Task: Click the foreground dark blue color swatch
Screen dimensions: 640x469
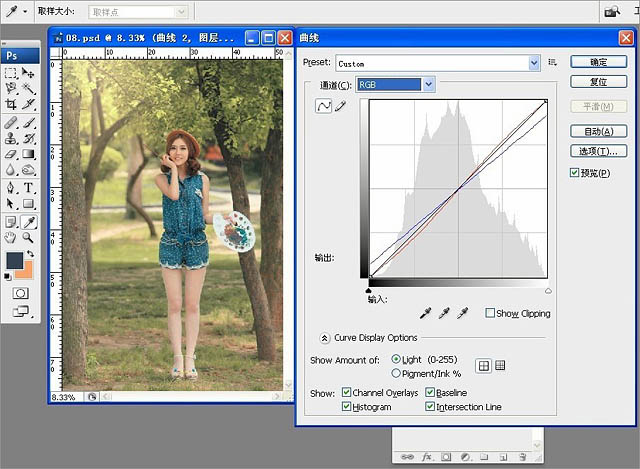Action: pos(15,260)
